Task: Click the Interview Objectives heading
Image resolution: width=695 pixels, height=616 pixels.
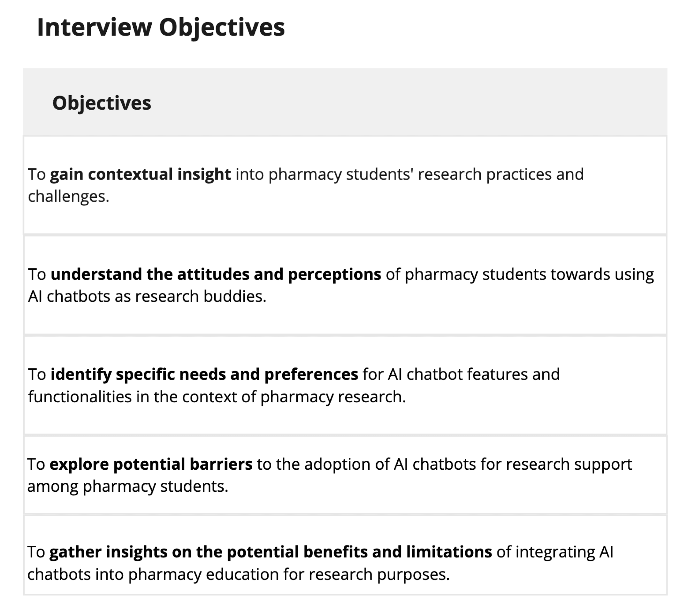Action: [x=161, y=28]
